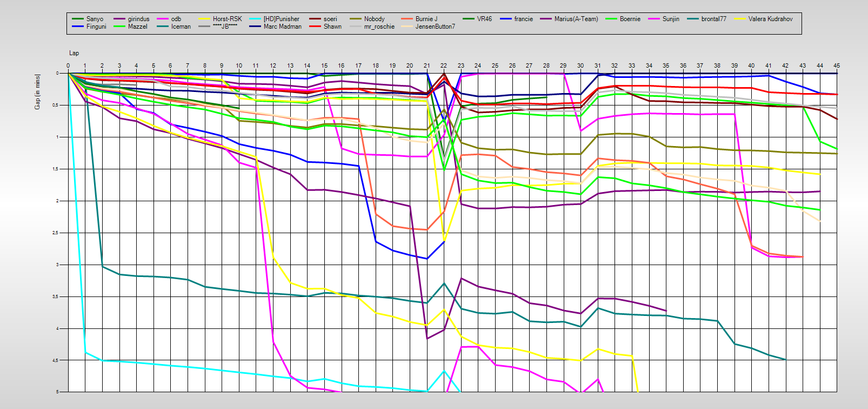The image size is (868, 409).
Task: Click the teal swatch next to Iceman
Action: pyautogui.click(x=163, y=27)
